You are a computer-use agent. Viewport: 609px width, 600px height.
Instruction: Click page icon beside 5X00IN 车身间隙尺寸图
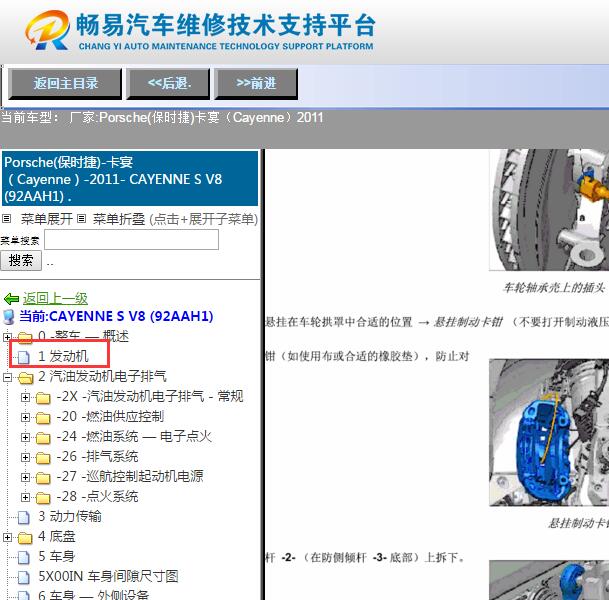23,577
